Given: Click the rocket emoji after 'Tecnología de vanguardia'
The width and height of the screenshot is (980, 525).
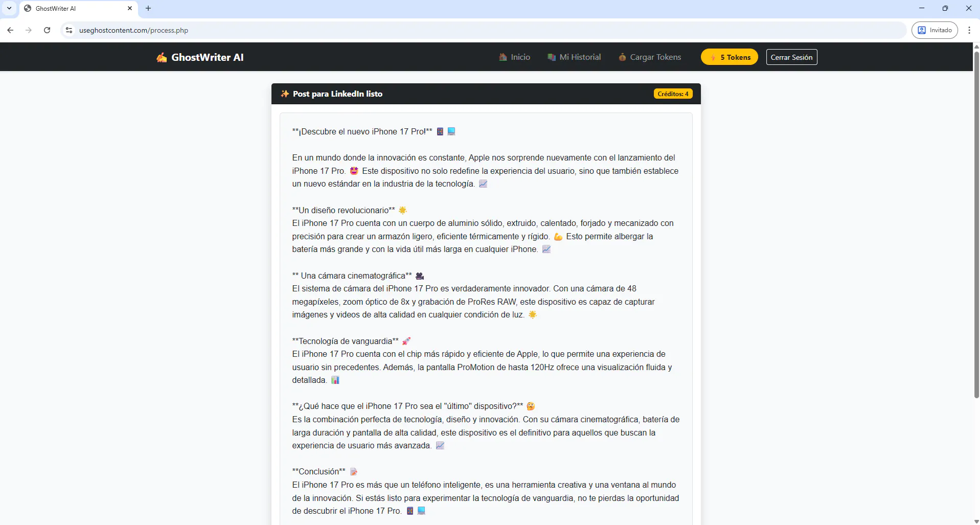Looking at the screenshot, I should 406,341.
